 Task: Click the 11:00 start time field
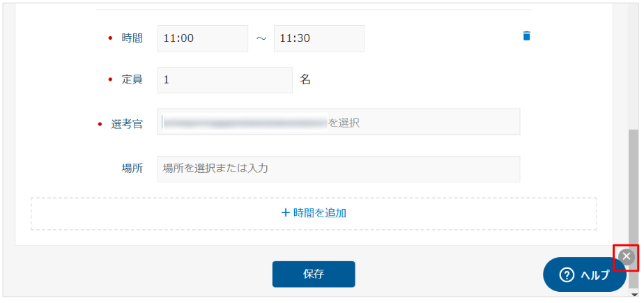click(202, 38)
